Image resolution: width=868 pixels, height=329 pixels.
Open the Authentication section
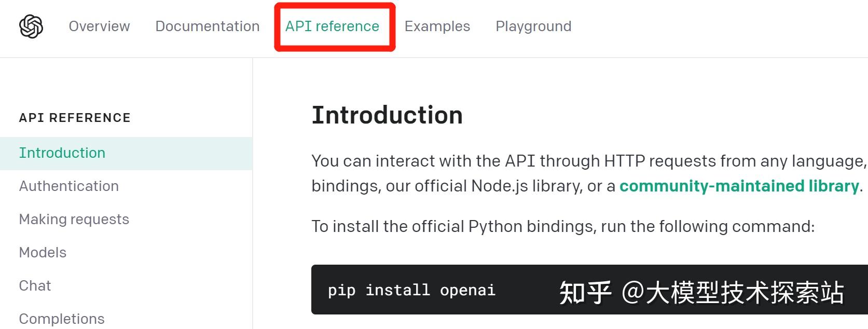68,186
